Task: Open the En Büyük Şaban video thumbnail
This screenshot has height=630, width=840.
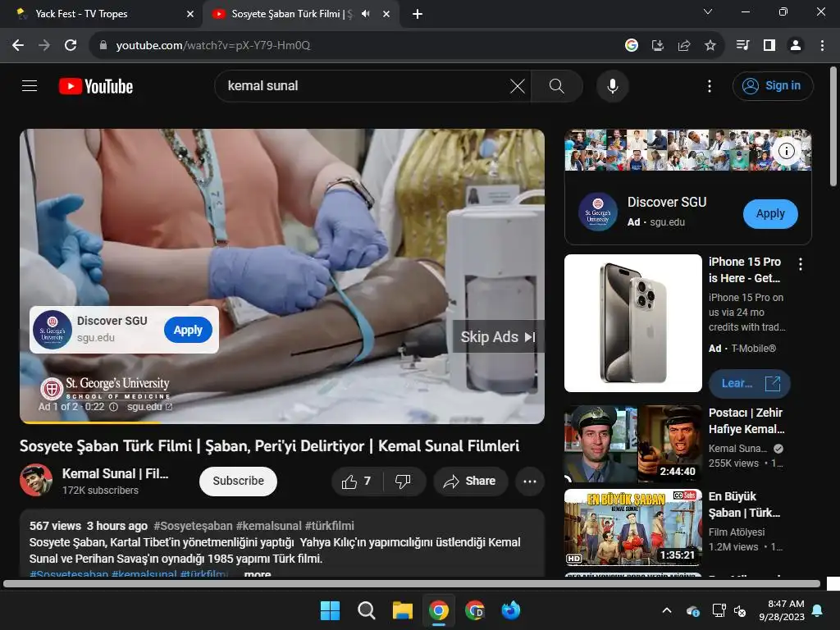Action: pos(632,527)
